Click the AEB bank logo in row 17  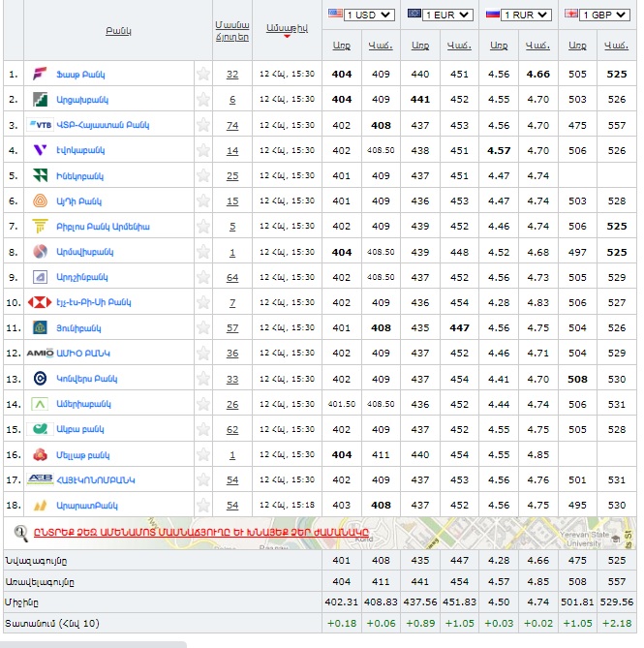tap(40, 479)
